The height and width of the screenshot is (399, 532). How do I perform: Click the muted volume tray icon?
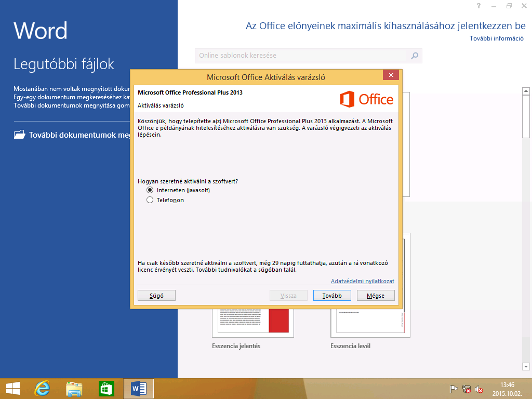(478, 389)
